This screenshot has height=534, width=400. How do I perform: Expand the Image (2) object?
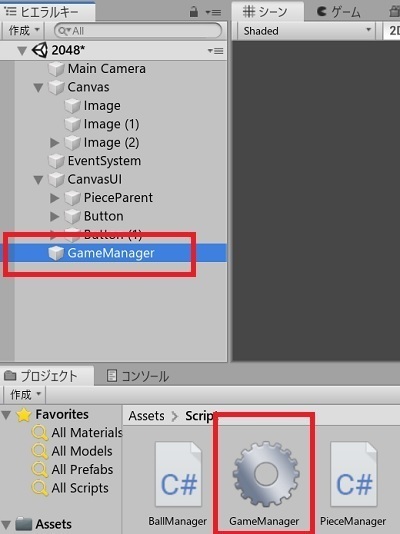54,142
